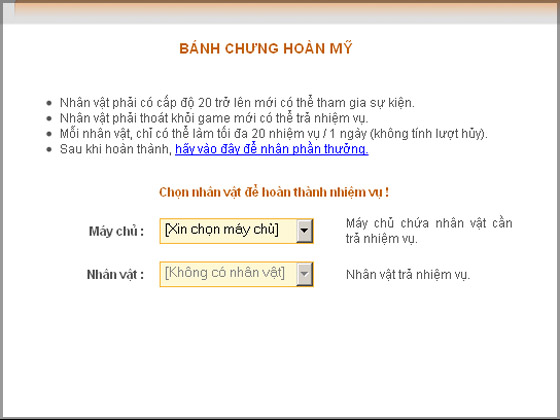Click the hint 'Máy chủ chứa nhân vật cần trả nhiệm vụ'
Viewport: 560px width, 420px height.
[x=429, y=231]
